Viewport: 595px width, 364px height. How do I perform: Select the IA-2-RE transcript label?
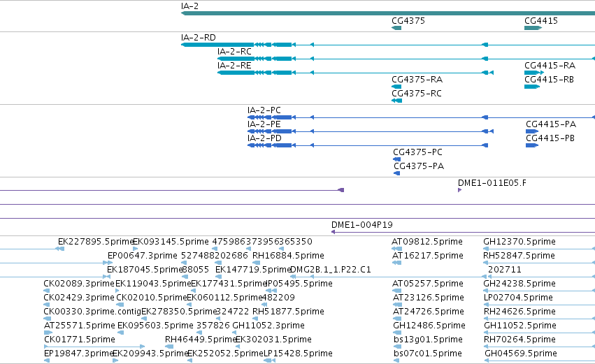coord(234,66)
